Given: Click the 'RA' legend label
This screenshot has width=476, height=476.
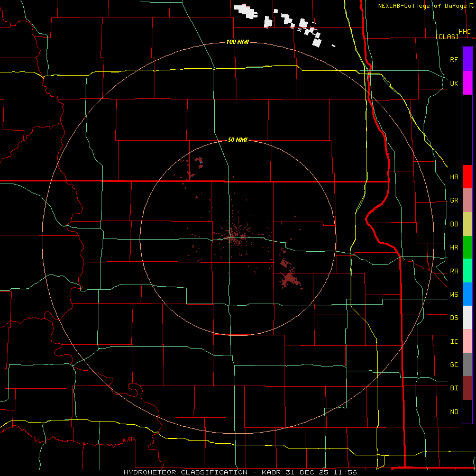Looking at the screenshot, I should (454, 271).
